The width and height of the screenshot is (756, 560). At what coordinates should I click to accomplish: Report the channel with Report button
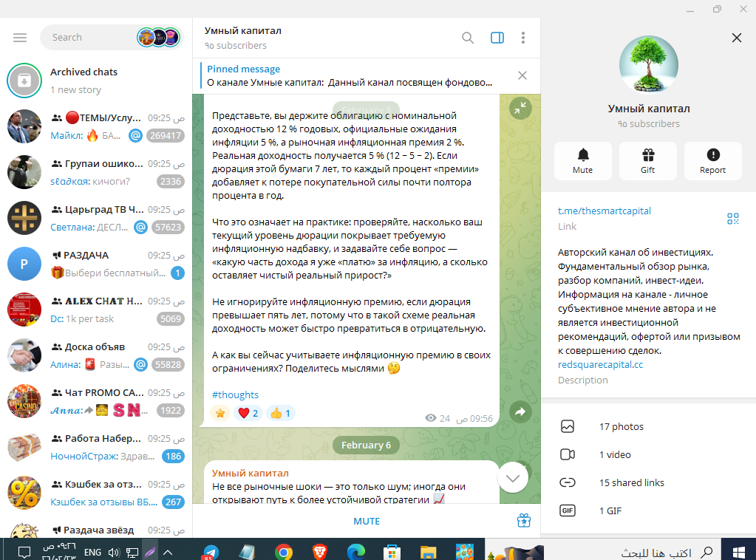click(712, 161)
